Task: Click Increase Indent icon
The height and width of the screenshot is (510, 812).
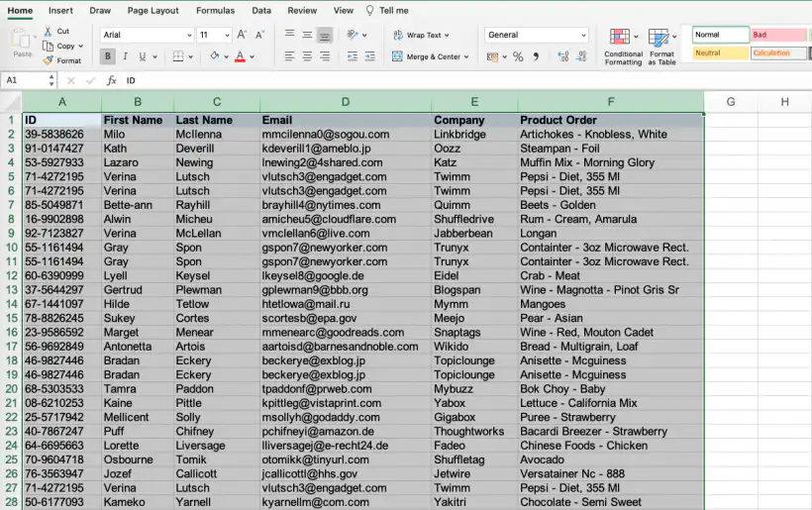Action: click(x=369, y=56)
